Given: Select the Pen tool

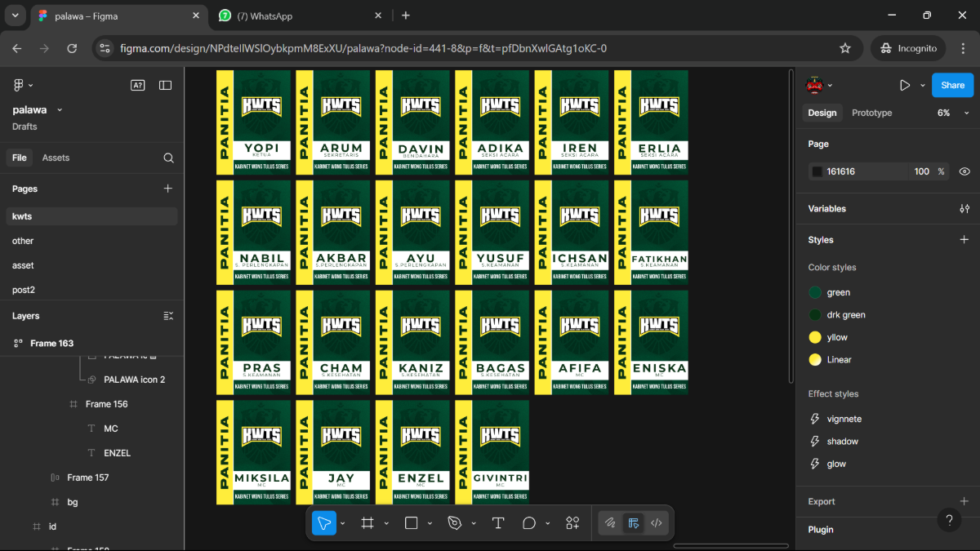Looking at the screenshot, I should 455,522.
